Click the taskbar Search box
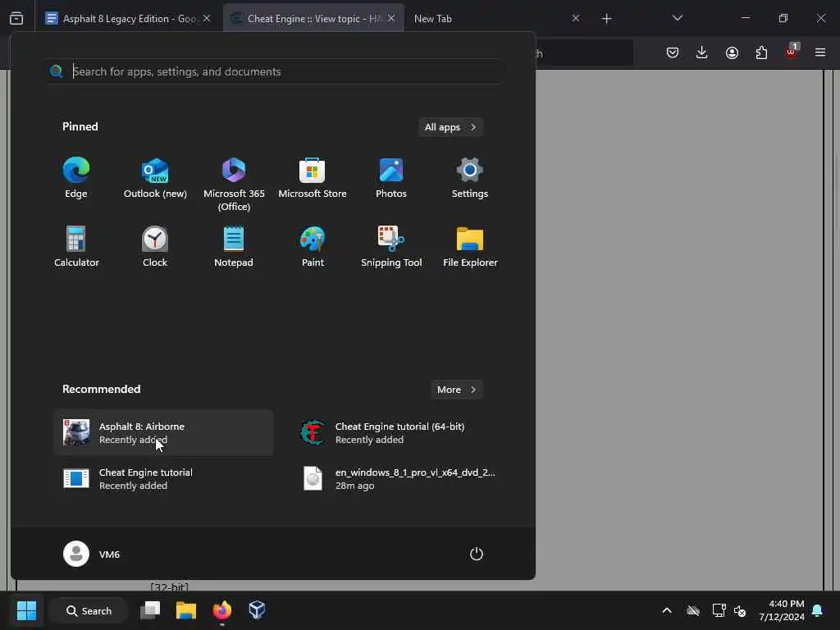Viewport: 840px width, 630px height. pos(89,610)
